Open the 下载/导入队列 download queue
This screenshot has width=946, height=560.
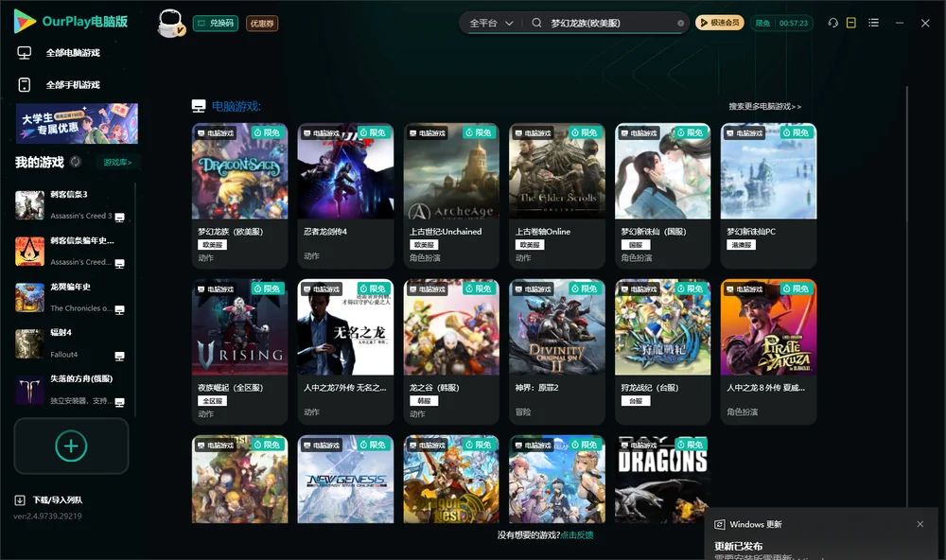(x=49, y=499)
